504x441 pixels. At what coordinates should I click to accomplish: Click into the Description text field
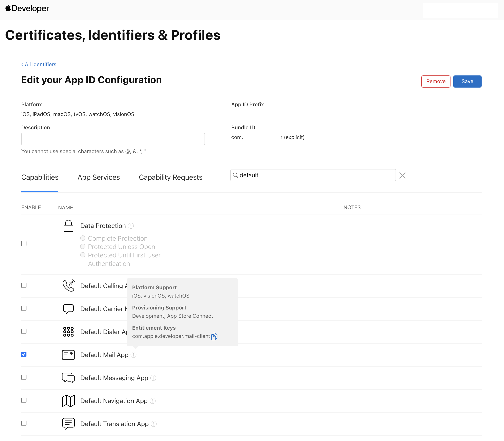pyautogui.click(x=113, y=139)
